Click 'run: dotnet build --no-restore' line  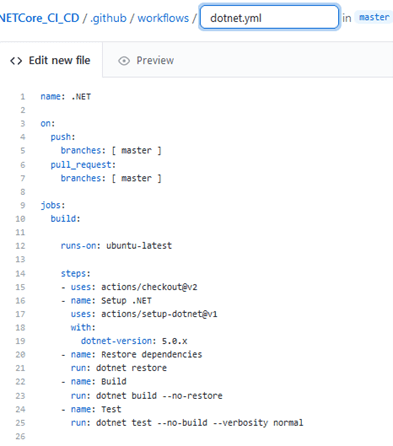[146, 396]
